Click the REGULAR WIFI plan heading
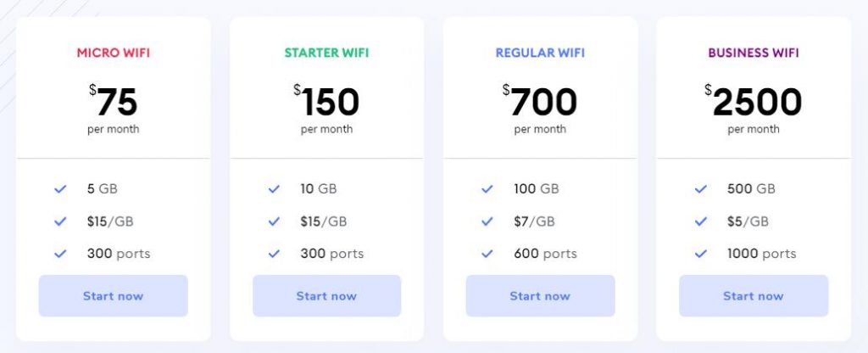 (x=540, y=53)
